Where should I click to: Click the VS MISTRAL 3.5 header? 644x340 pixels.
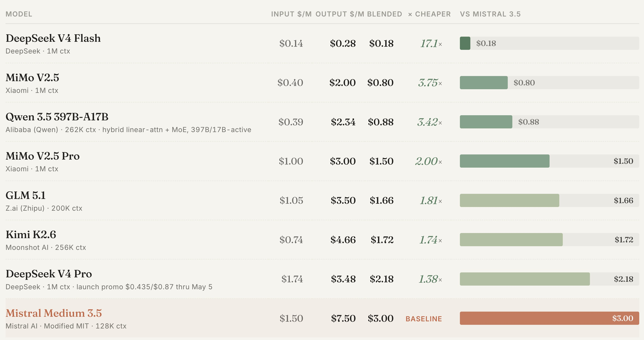point(490,14)
